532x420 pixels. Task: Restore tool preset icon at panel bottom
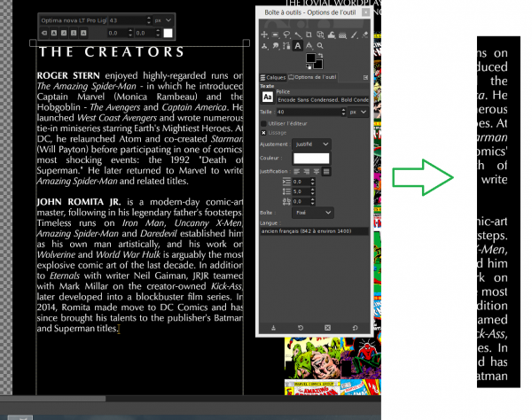[301, 328]
